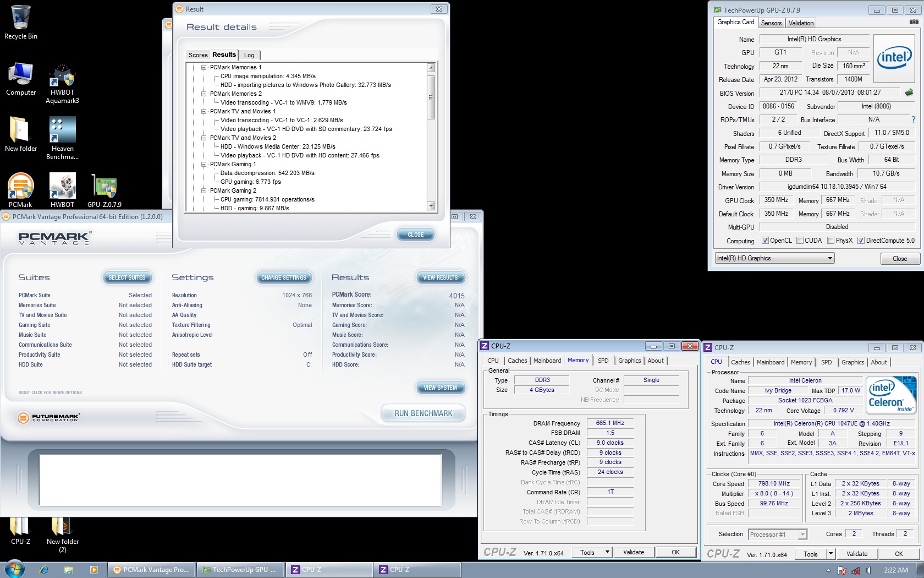Show hidden icons arrow in system tray
924x578 pixels.
[x=828, y=570]
